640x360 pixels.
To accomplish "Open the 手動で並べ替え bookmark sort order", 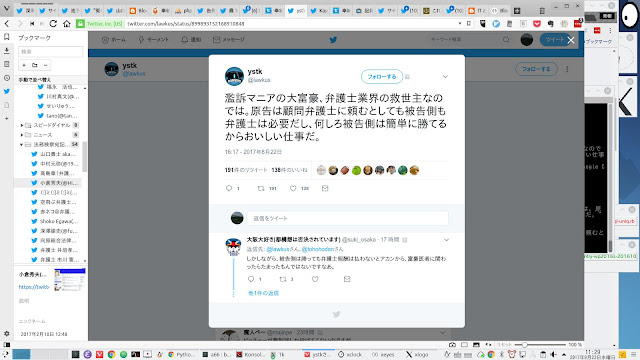I will [x=35, y=80].
